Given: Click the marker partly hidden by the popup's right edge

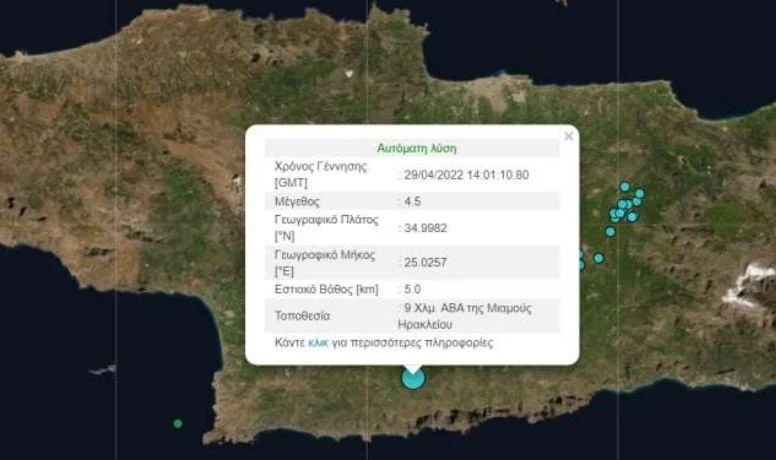Looking at the screenshot, I should 580,264.
